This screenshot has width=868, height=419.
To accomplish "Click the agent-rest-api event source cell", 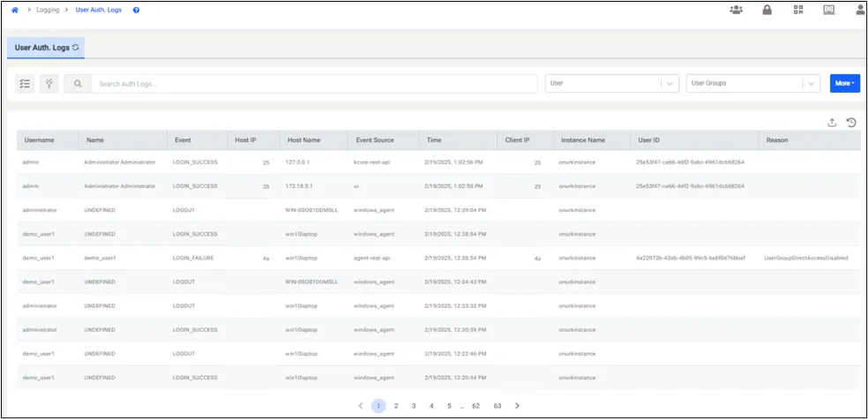I will coord(373,258).
